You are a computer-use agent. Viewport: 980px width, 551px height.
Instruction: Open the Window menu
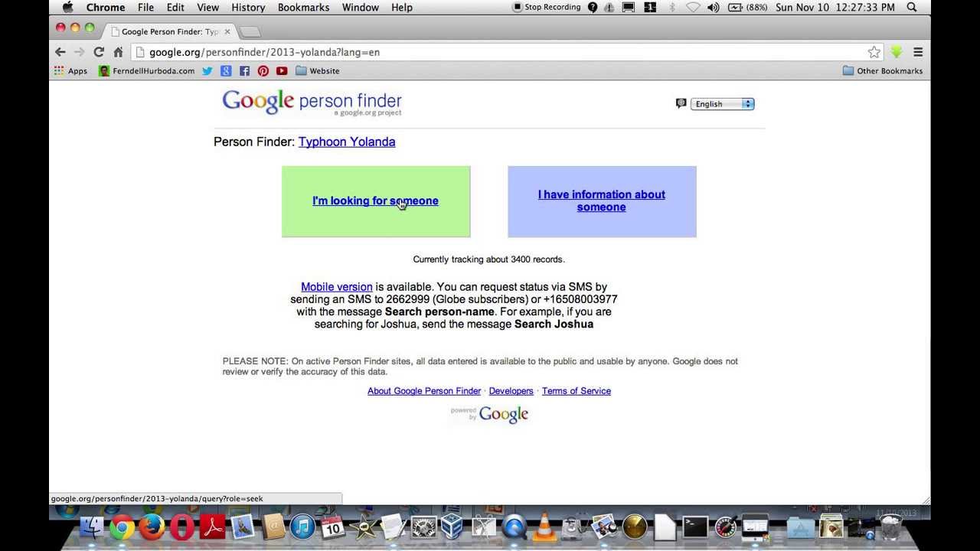pos(360,7)
